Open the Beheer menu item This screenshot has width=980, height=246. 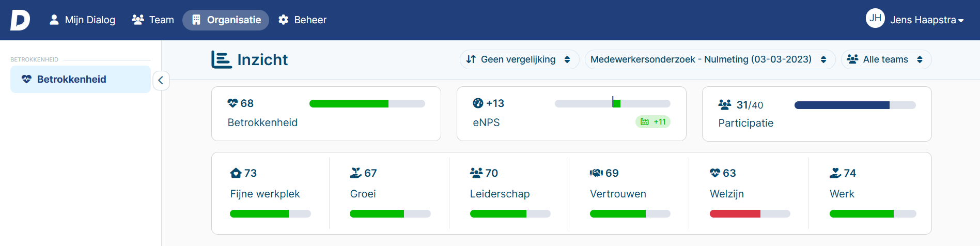(303, 20)
